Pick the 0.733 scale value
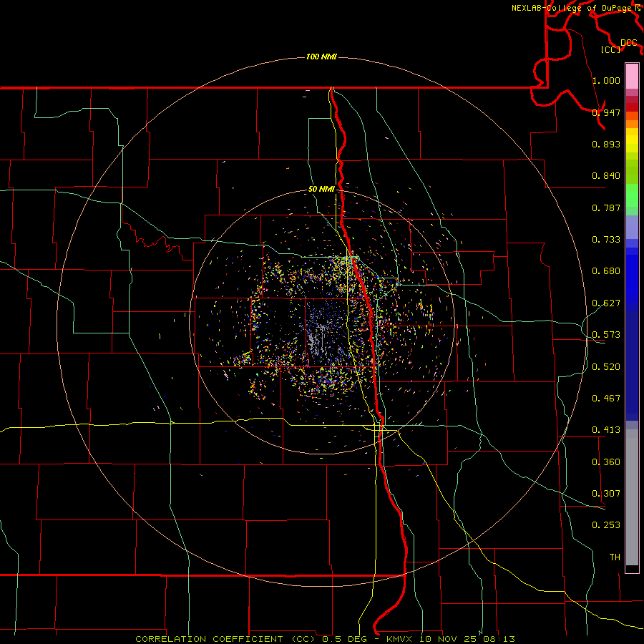Viewport: 644px width, 644px height. [x=606, y=240]
